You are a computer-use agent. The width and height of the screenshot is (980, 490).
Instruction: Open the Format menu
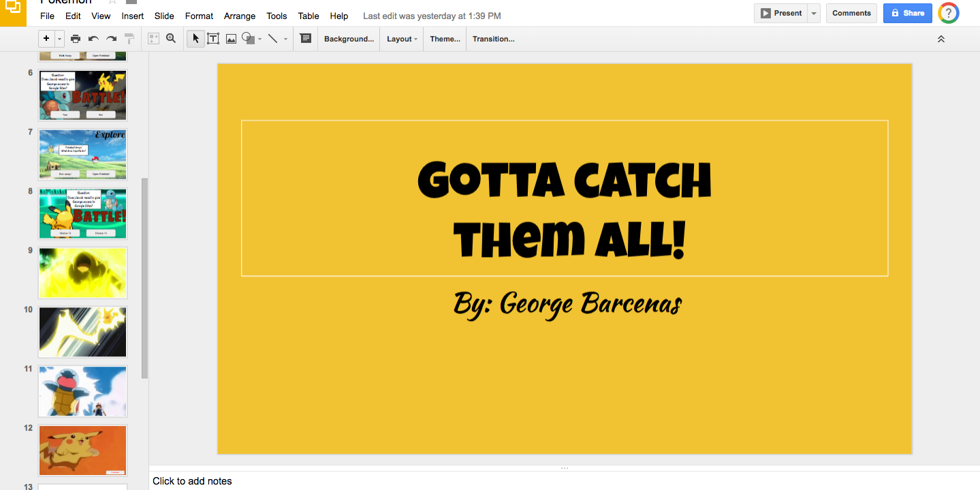[x=199, y=16]
